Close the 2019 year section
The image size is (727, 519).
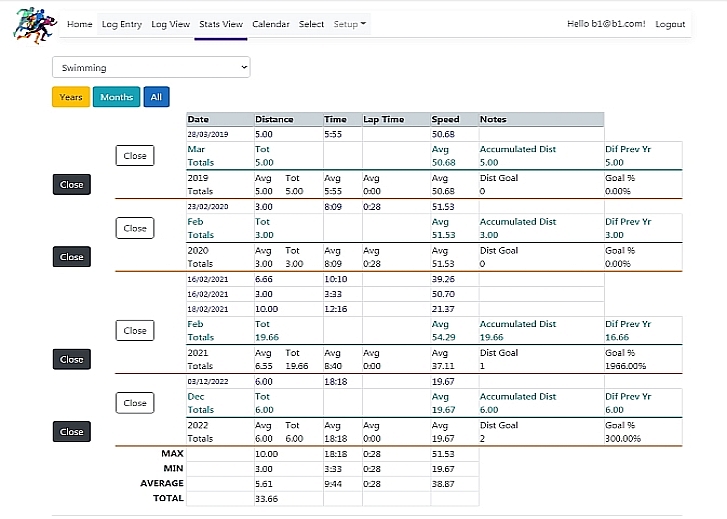(71, 185)
